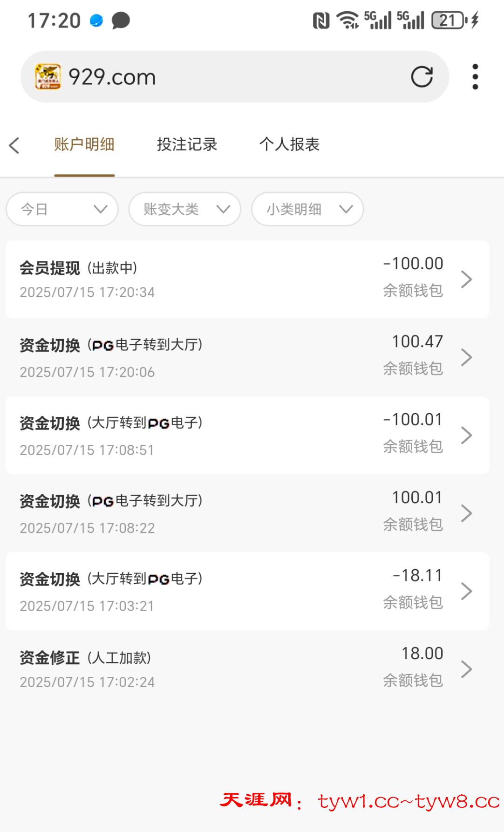Tap the 929.com address bar
504x832 pixels.
tap(233, 77)
